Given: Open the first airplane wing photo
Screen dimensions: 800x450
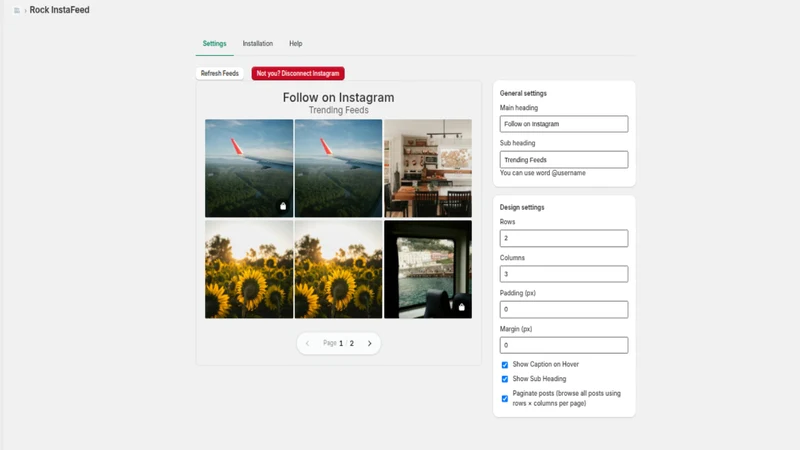Looking at the screenshot, I should point(249,168).
